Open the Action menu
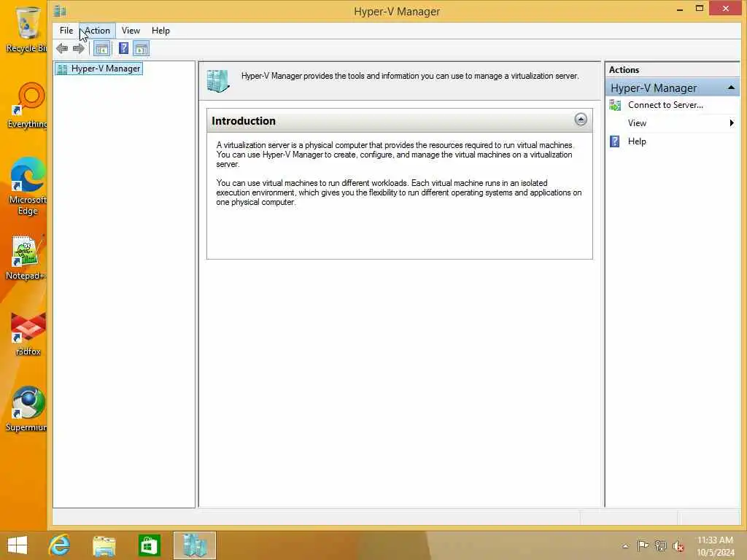 [x=97, y=31]
